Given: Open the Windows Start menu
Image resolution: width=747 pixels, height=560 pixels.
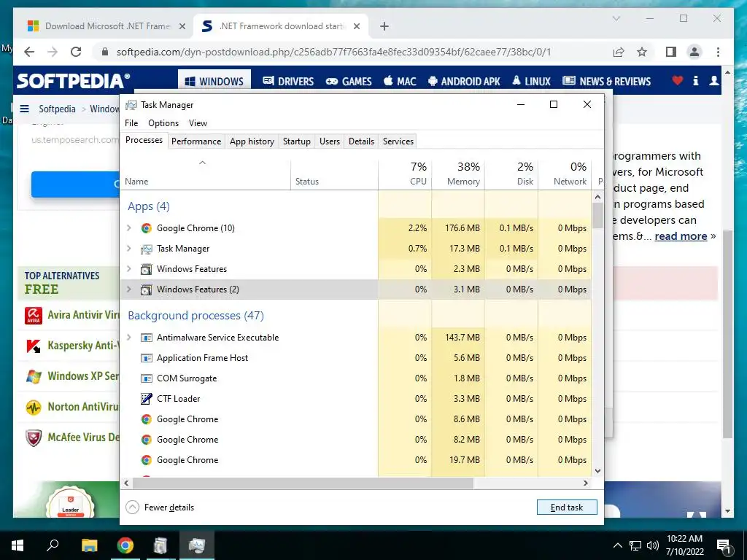Looking at the screenshot, I should [x=18, y=545].
